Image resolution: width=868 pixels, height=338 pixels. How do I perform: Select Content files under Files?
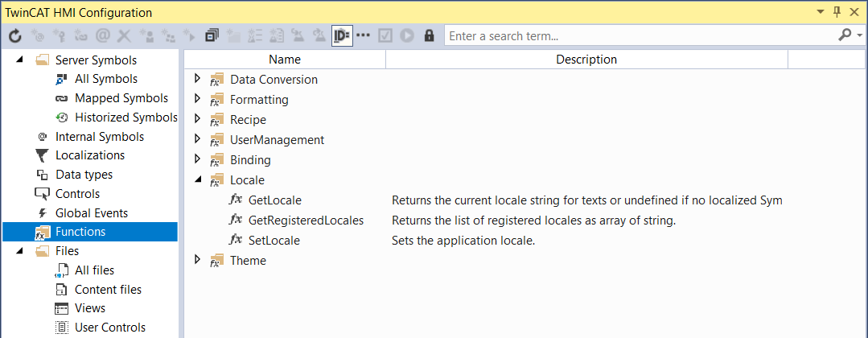[108, 289]
